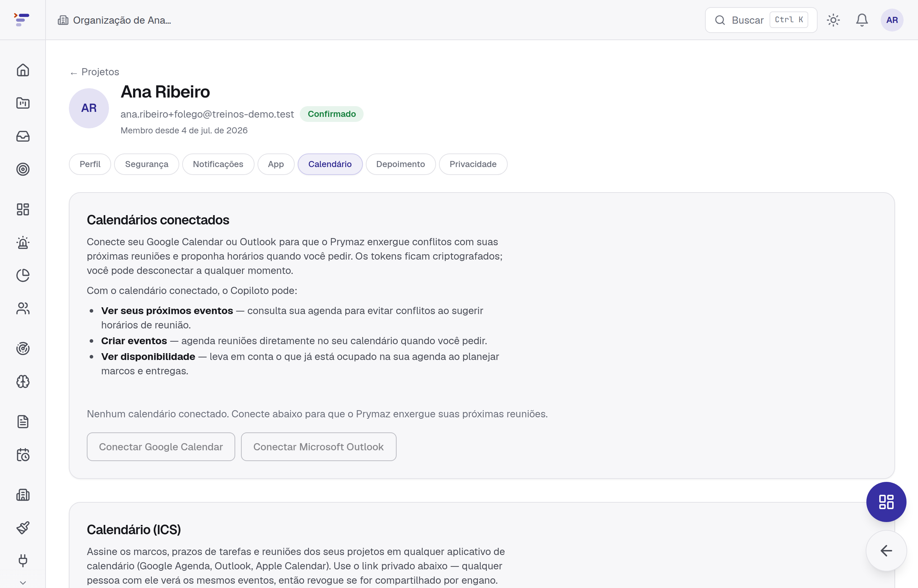
Task: Click the Confirmado status badge
Action: click(x=331, y=114)
